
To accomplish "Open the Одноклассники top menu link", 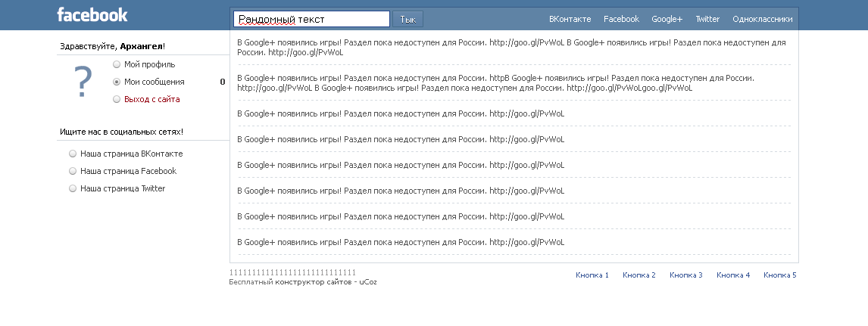I will click(x=763, y=20).
